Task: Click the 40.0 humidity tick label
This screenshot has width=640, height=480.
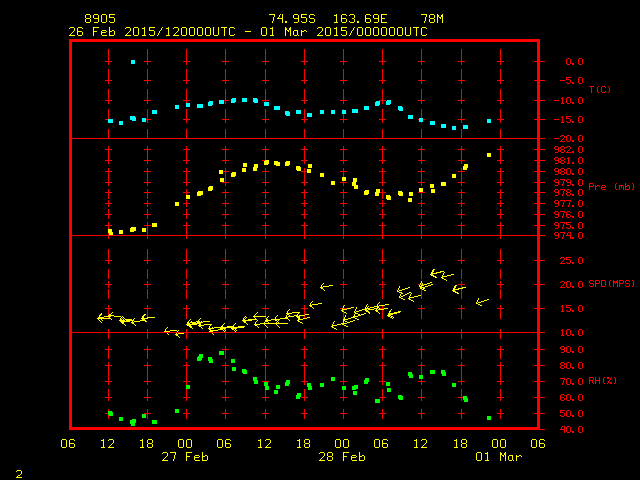Action: pyautogui.click(x=571, y=429)
